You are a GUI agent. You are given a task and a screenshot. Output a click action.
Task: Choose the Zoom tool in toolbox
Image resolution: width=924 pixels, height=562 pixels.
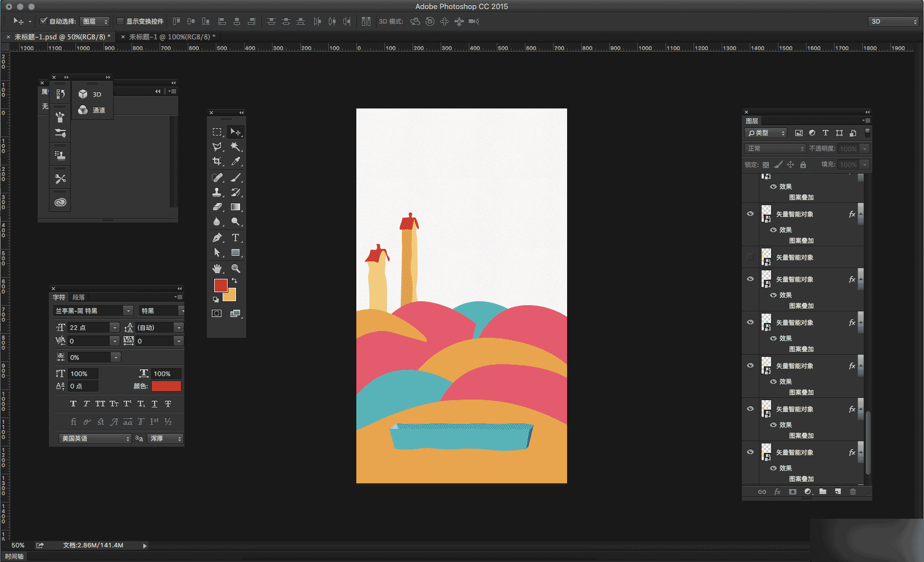(235, 269)
